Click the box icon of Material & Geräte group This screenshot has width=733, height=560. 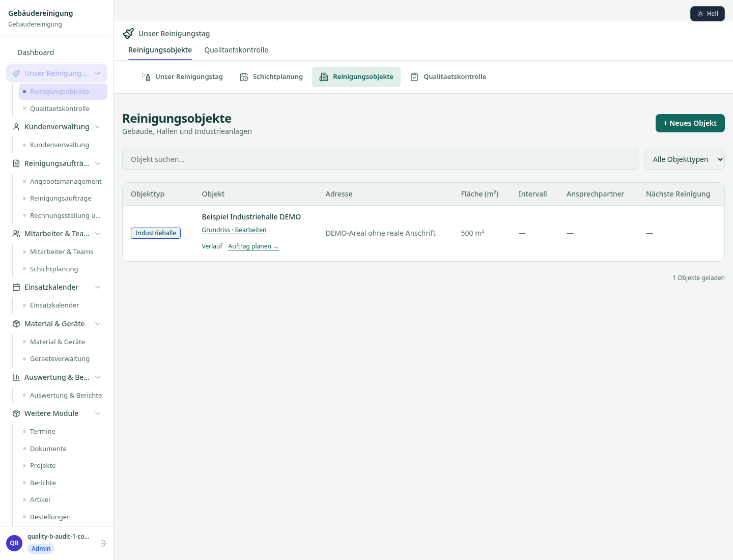tap(16, 324)
